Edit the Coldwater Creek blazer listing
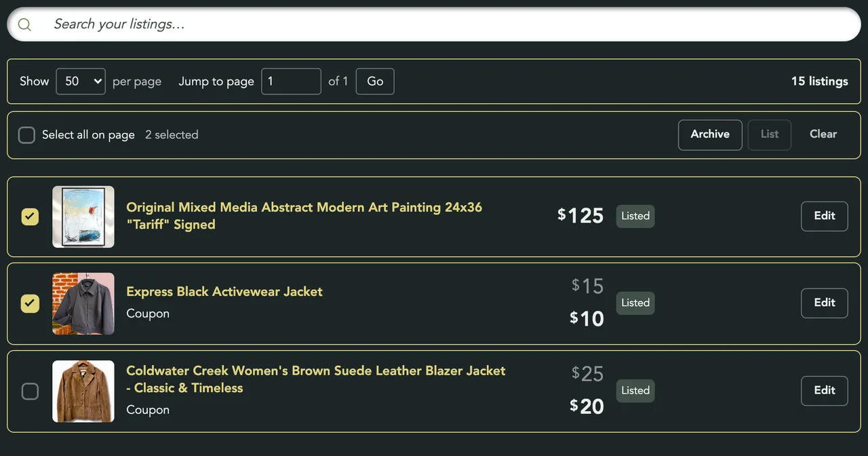 (825, 391)
